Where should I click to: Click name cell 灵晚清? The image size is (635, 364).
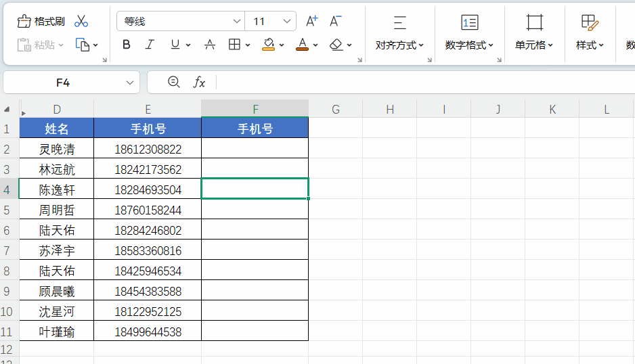tap(57, 149)
